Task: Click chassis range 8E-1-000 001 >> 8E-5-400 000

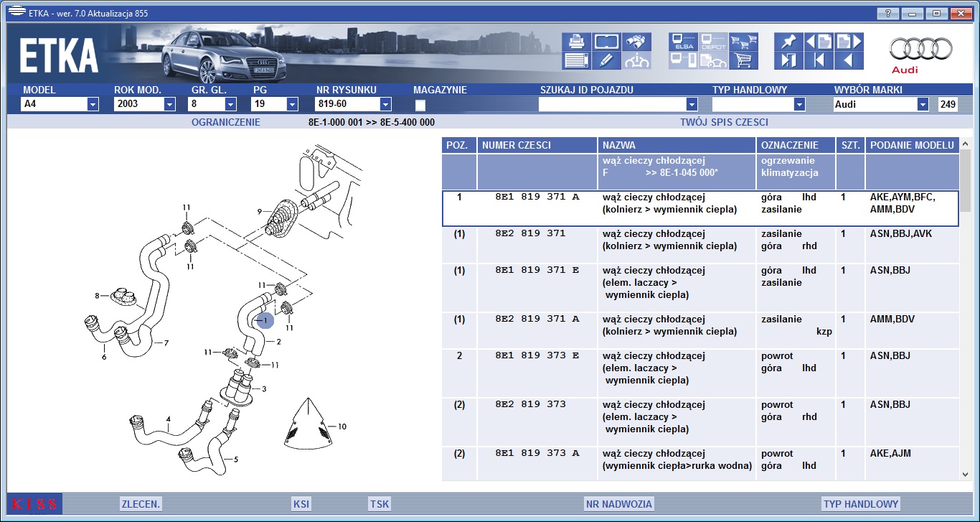Action: point(372,122)
